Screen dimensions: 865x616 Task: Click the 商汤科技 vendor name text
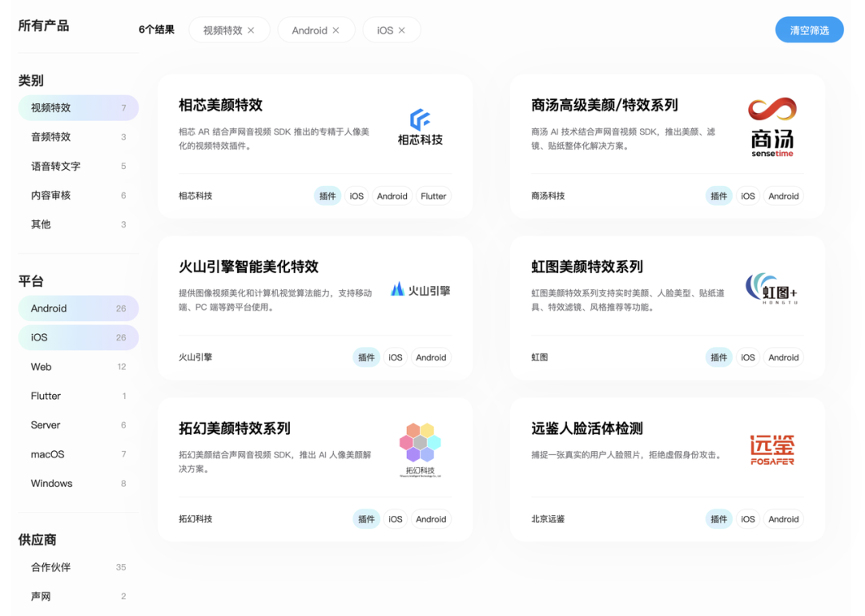tap(548, 196)
